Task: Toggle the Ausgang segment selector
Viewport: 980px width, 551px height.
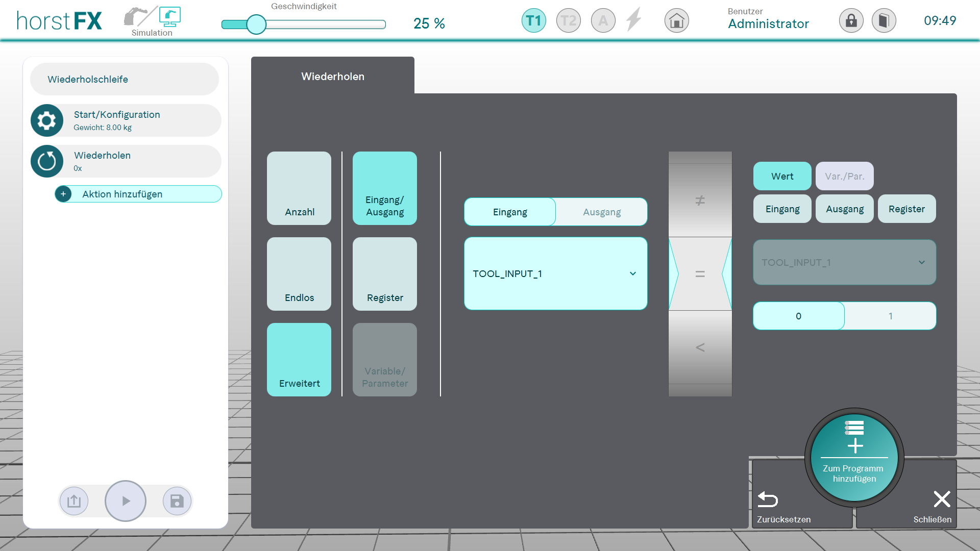Action: point(601,212)
